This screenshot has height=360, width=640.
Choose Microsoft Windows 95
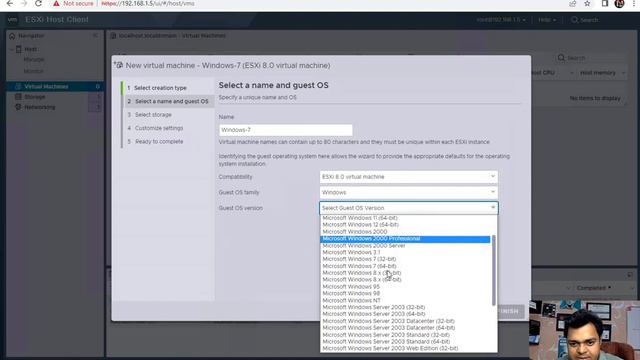tap(351, 287)
